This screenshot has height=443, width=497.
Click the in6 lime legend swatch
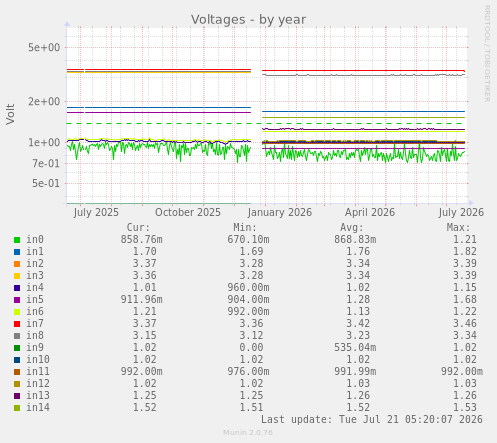tap(17, 312)
